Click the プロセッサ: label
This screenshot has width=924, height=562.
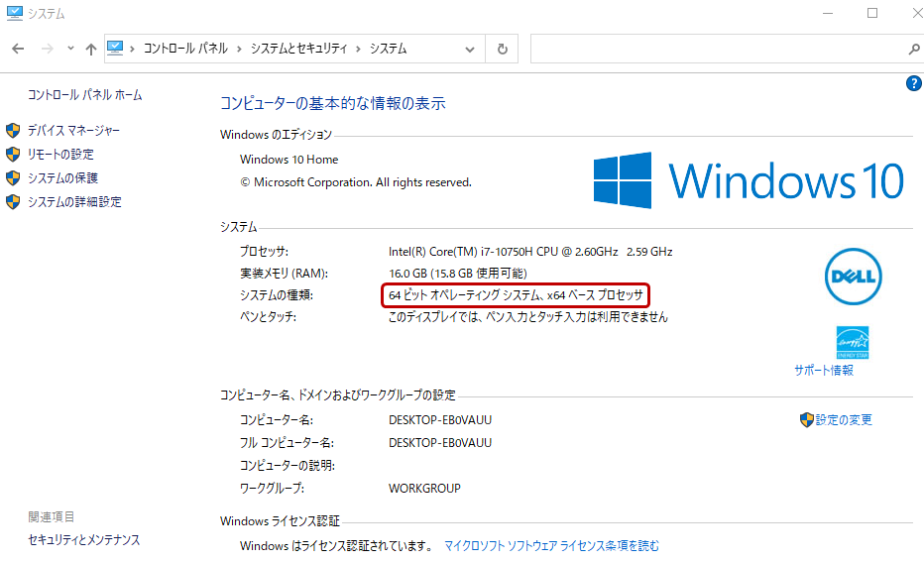(x=264, y=252)
